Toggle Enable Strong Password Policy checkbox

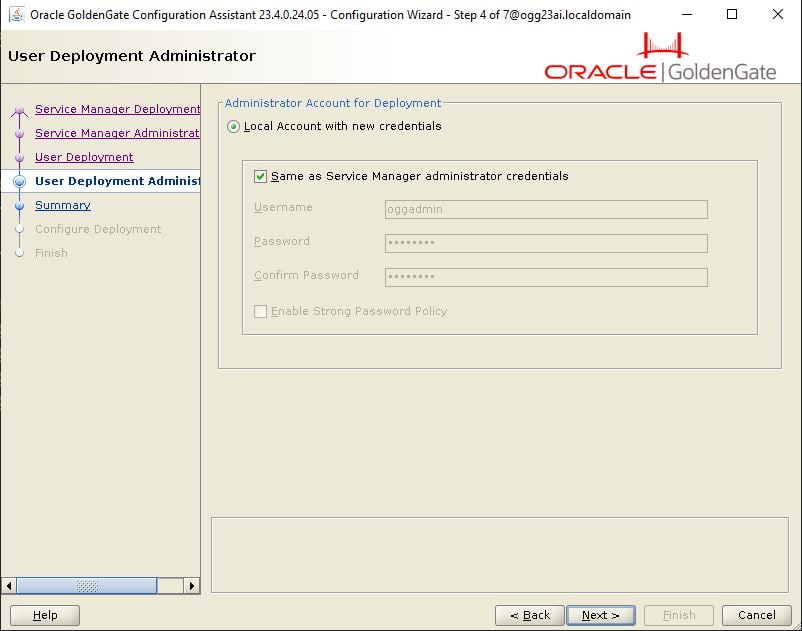click(x=260, y=311)
